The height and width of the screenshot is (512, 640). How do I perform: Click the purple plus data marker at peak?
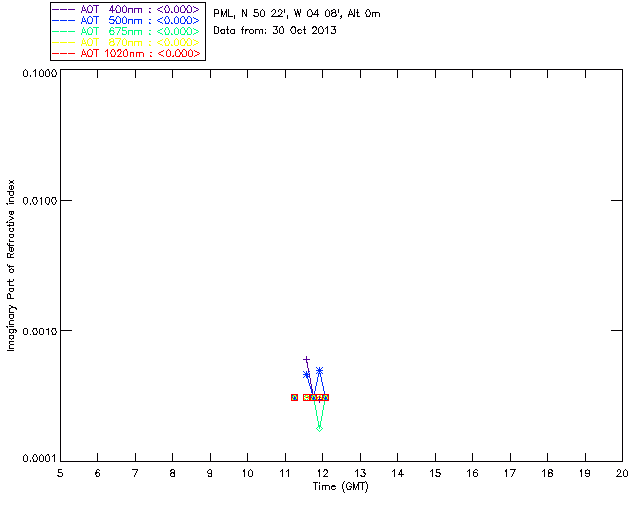pos(307,360)
